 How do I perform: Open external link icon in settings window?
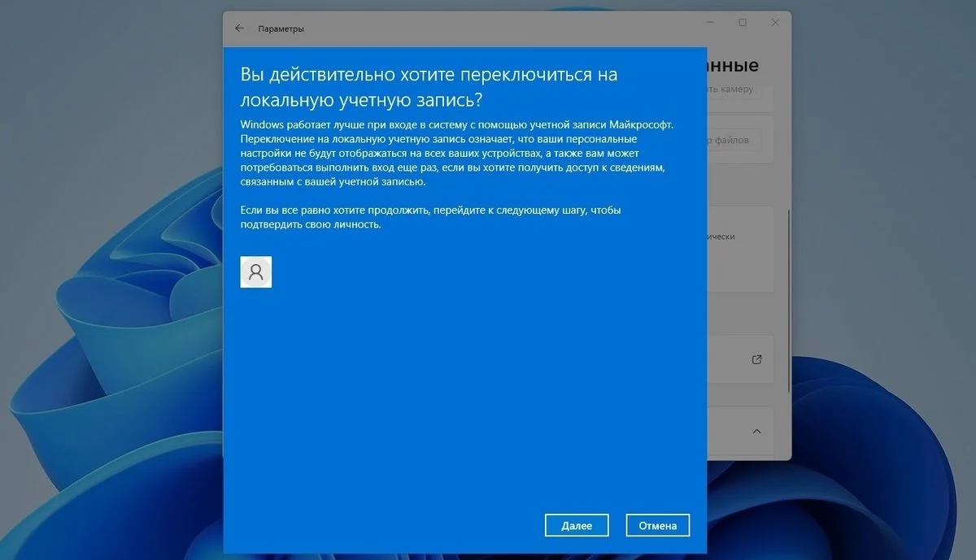tap(756, 359)
